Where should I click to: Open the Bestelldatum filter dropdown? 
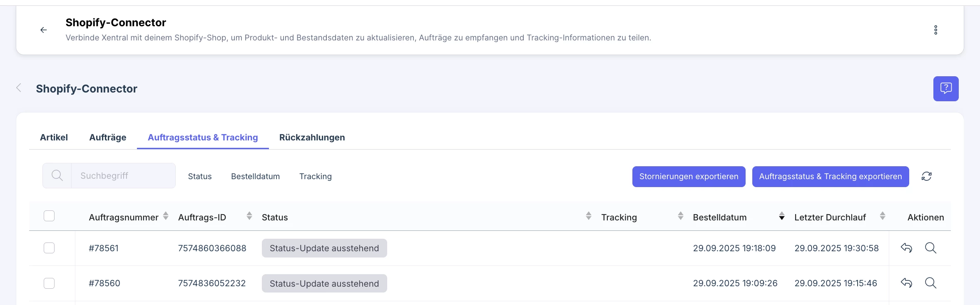click(x=255, y=176)
